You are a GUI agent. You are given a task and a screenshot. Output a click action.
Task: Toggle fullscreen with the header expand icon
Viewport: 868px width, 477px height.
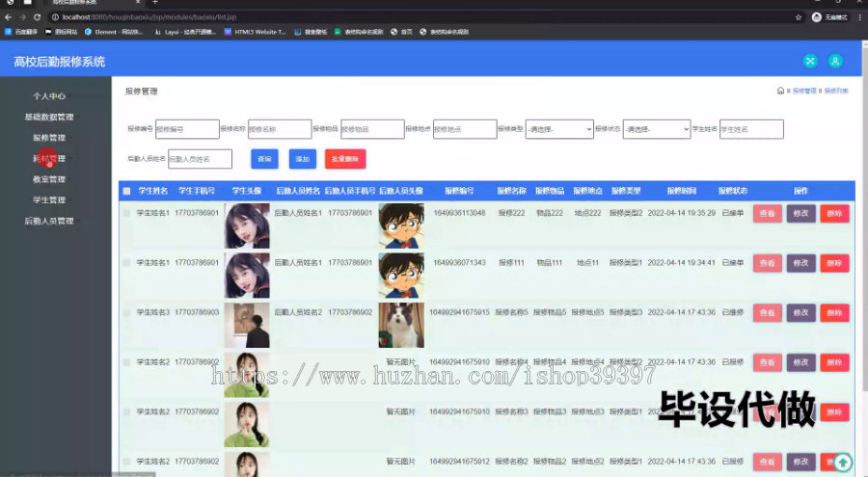pyautogui.click(x=810, y=61)
